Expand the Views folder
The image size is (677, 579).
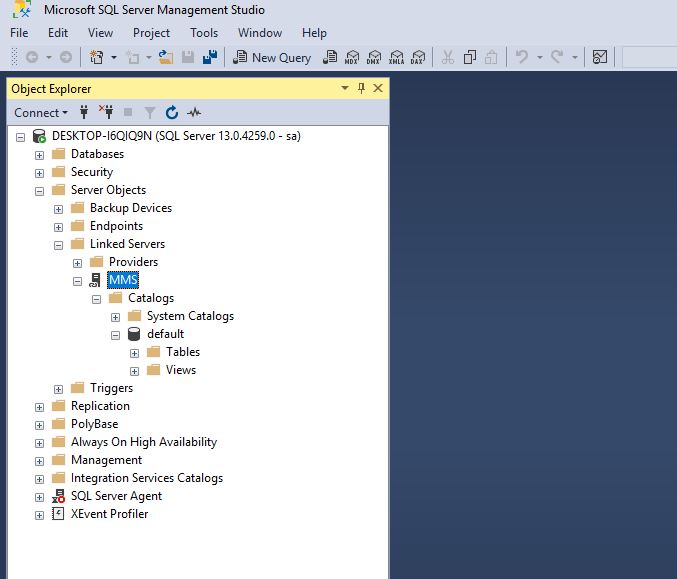click(x=134, y=371)
